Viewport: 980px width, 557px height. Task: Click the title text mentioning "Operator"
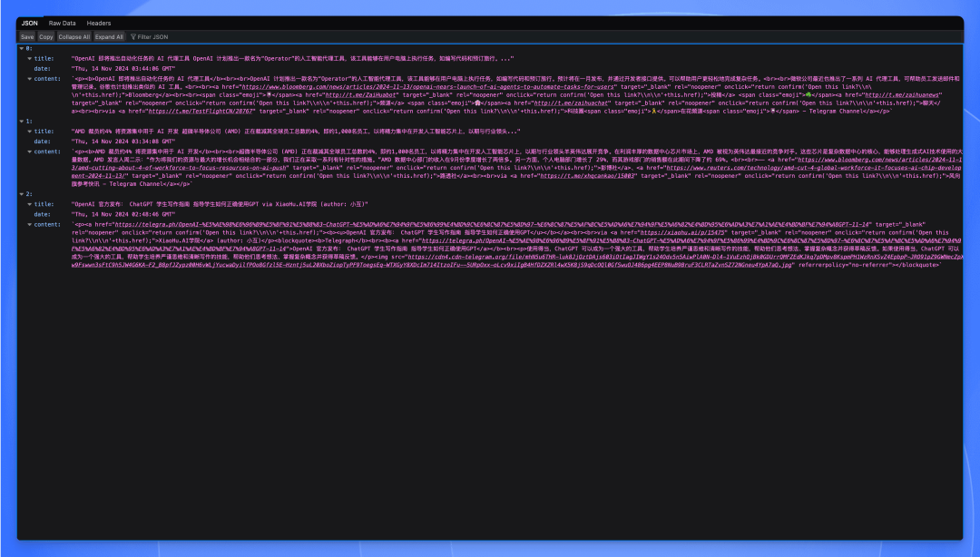(x=292, y=59)
